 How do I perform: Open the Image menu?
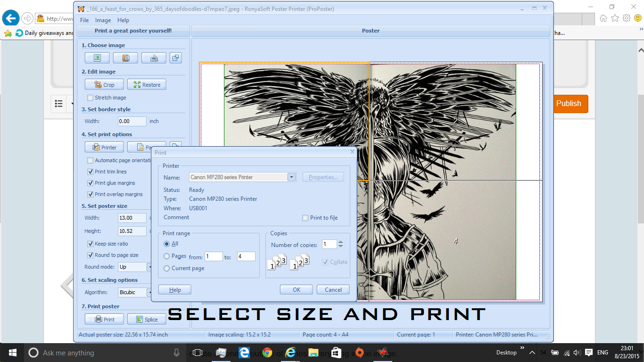point(103,20)
